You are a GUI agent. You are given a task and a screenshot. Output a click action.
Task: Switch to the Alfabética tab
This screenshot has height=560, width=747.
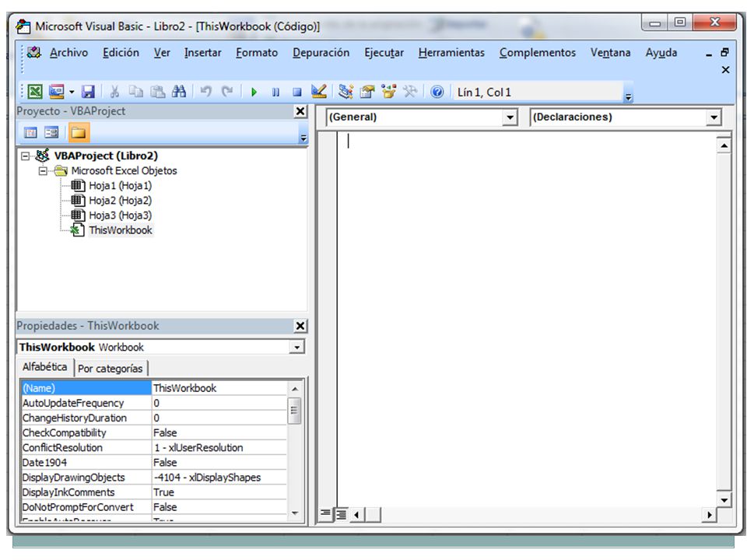coord(45,366)
